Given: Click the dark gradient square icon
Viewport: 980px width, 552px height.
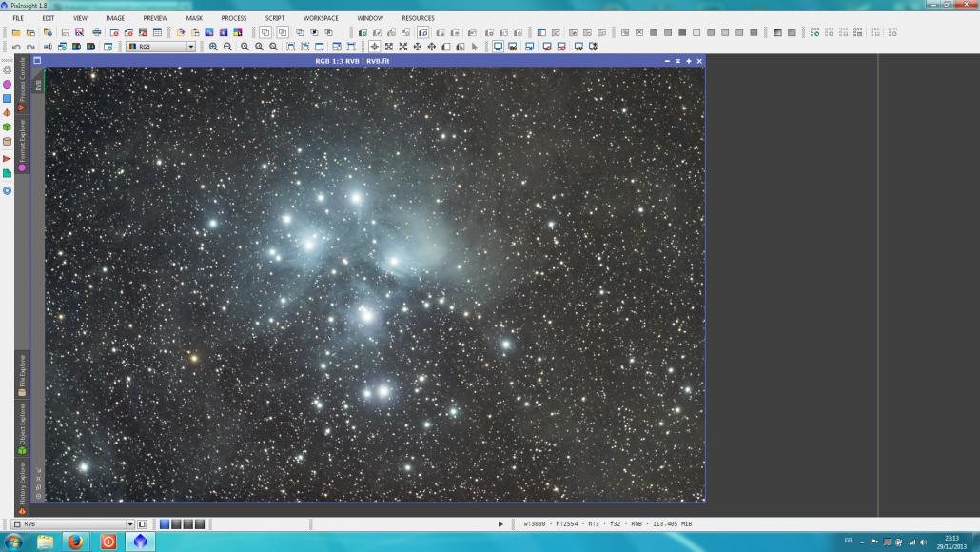Looking at the screenshot, I should (x=777, y=32).
